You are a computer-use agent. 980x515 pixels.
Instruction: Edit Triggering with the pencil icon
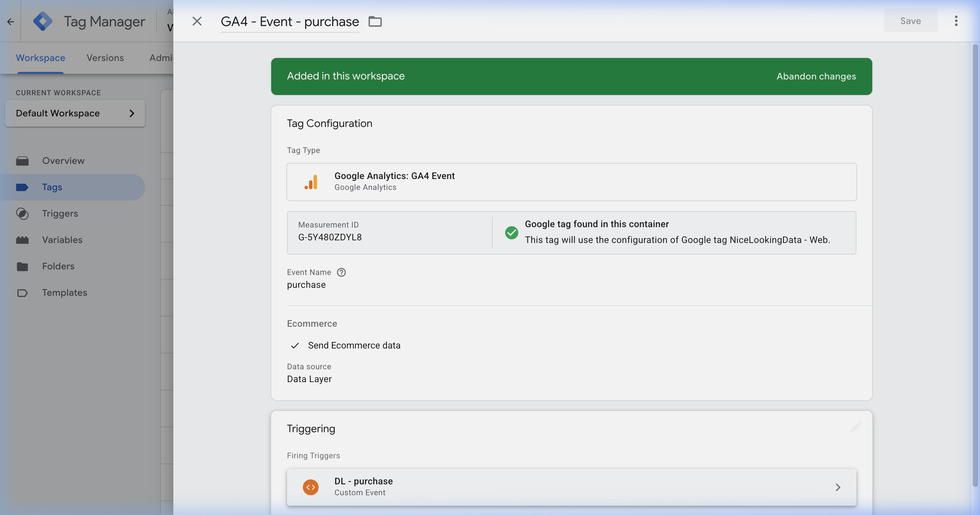coord(856,427)
